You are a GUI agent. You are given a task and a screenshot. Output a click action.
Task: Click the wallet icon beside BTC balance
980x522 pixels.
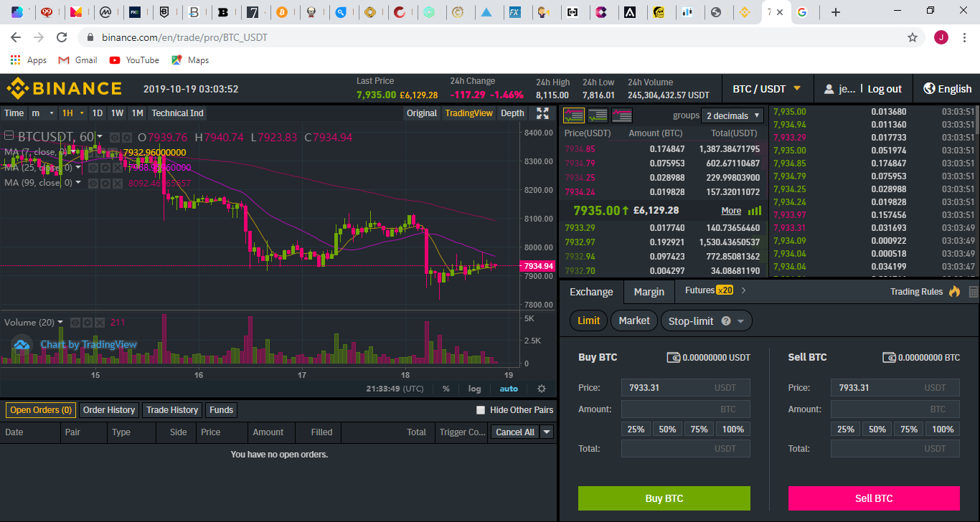[890, 357]
